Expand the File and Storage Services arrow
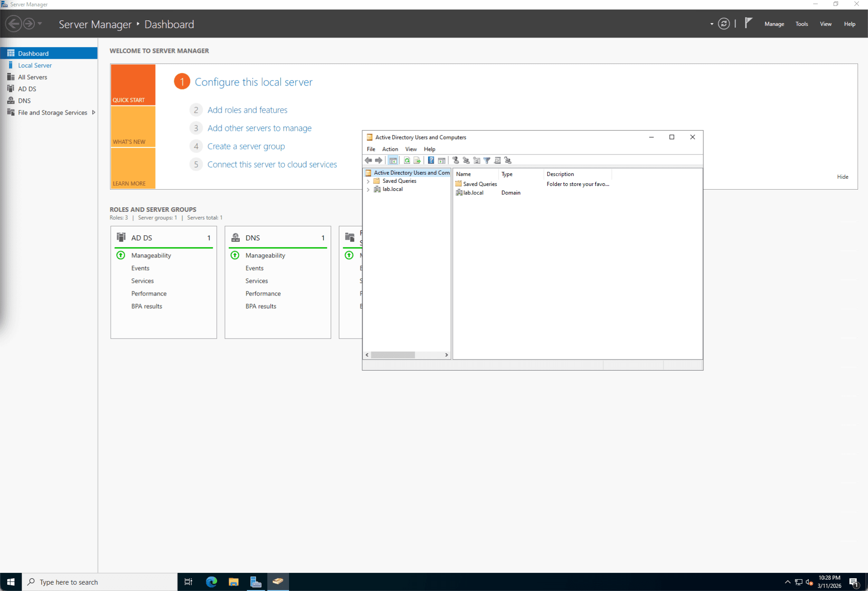The image size is (868, 591). click(94, 112)
